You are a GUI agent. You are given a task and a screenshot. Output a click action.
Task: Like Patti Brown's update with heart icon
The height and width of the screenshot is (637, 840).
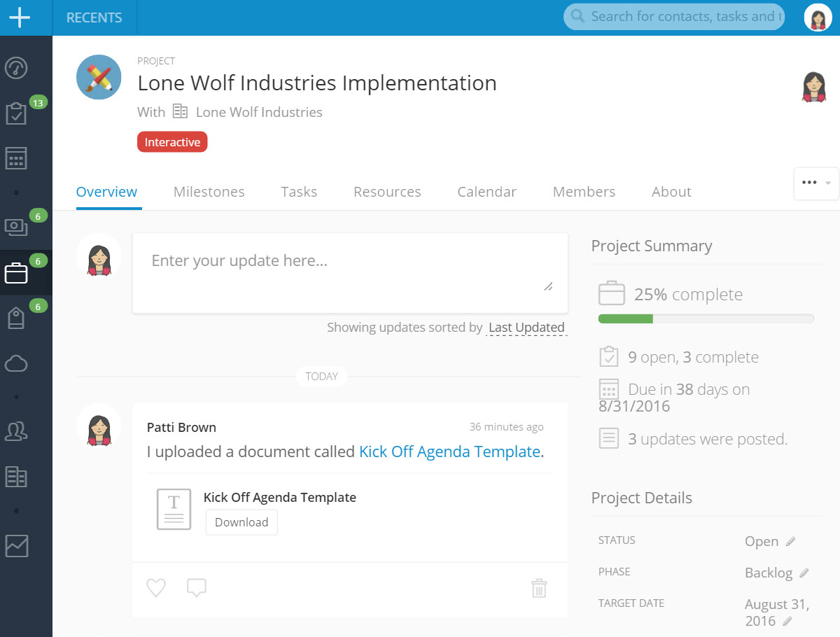click(x=156, y=588)
